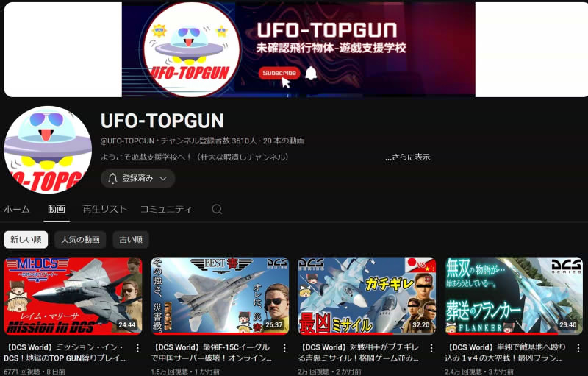
Task: Open options menu for 最強F-15Cイーグル video
Action: [284, 348]
